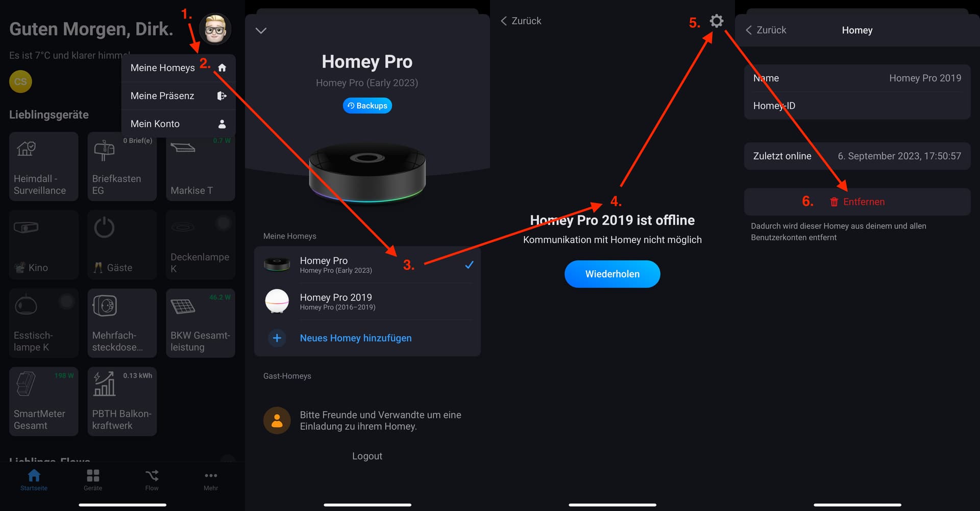Go to Startseite tab
Image resolution: width=980 pixels, height=511 pixels.
click(34, 480)
